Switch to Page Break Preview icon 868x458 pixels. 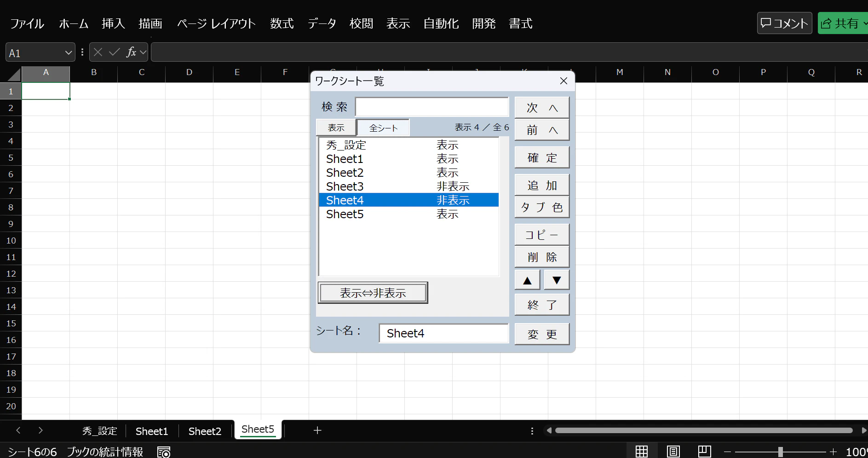point(704,452)
